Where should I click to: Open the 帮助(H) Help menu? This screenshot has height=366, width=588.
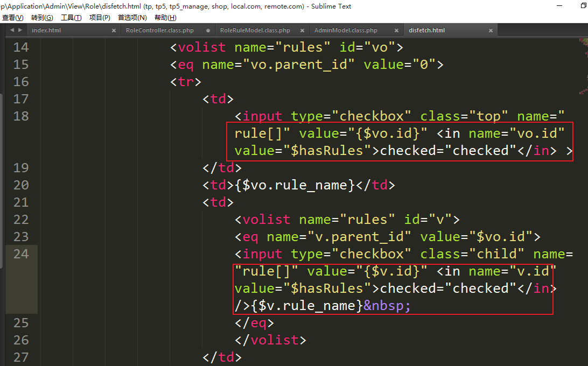(165, 18)
